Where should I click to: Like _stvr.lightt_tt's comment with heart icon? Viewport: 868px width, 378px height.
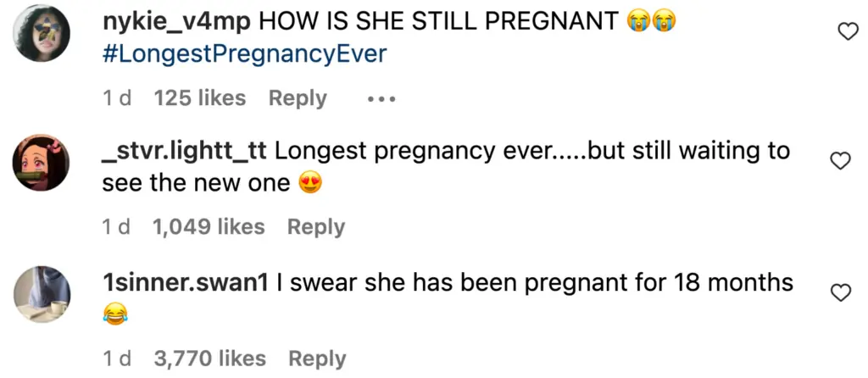click(x=839, y=161)
